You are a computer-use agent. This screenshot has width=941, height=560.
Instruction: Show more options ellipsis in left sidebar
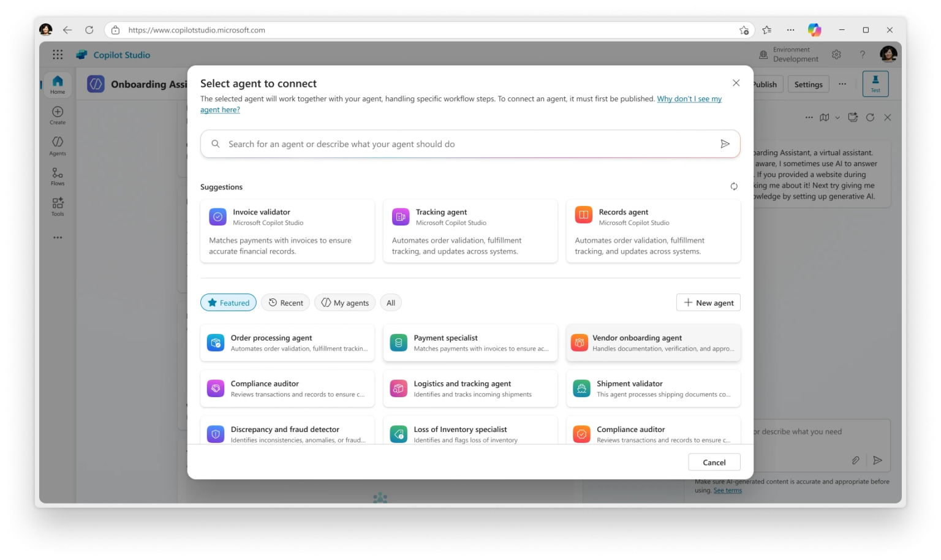pyautogui.click(x=58, y=237)
